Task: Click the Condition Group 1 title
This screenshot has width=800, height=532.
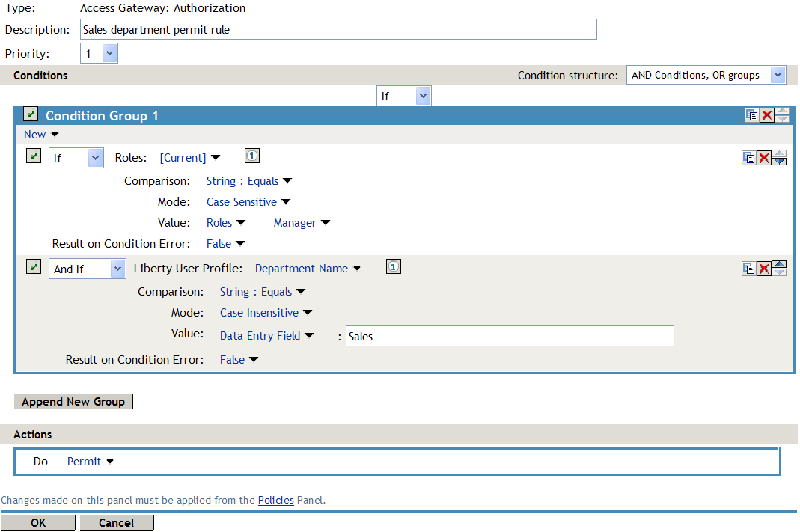Action: 102,116
